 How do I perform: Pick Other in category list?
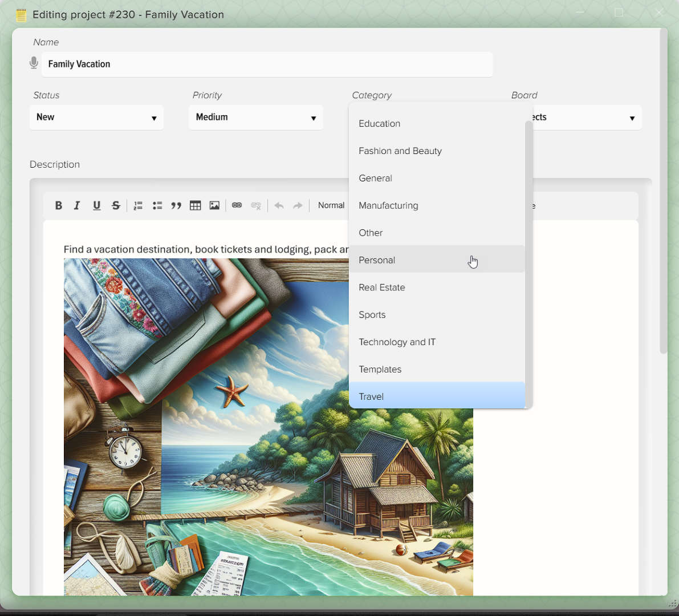click(x=437, y=233)
